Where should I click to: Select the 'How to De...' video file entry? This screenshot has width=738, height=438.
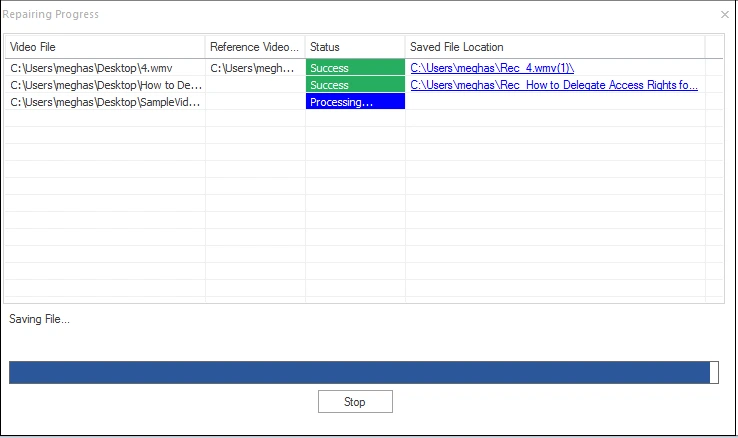click(104, 85)
